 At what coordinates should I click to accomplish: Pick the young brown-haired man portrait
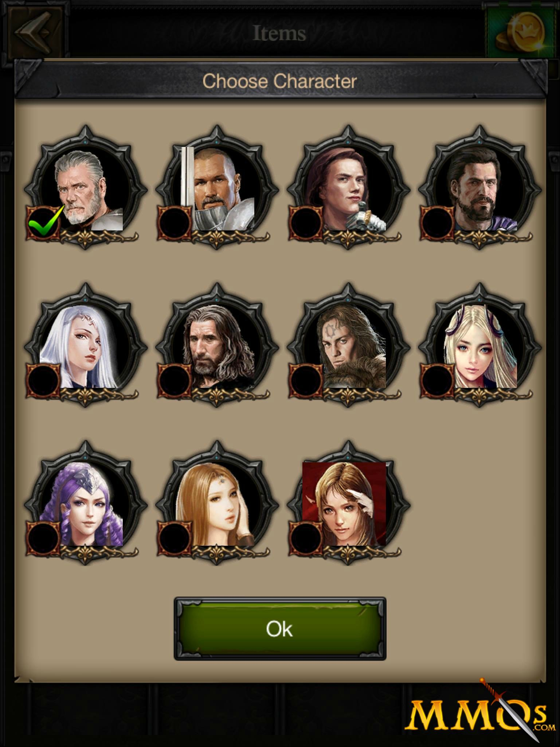[x=349, y=188]
